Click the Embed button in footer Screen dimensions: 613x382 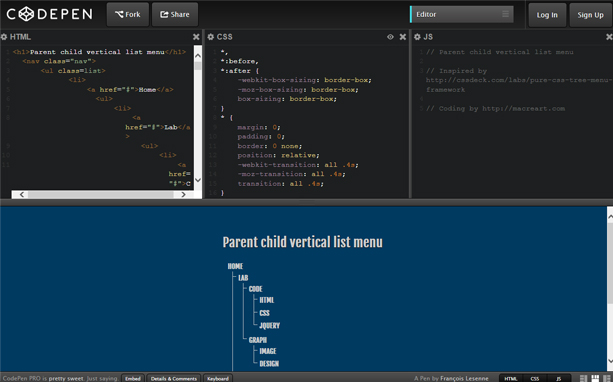click(x=133, y=378)
